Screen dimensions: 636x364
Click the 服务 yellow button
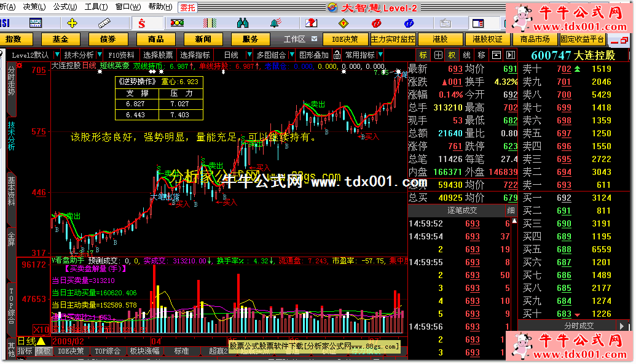250,39
